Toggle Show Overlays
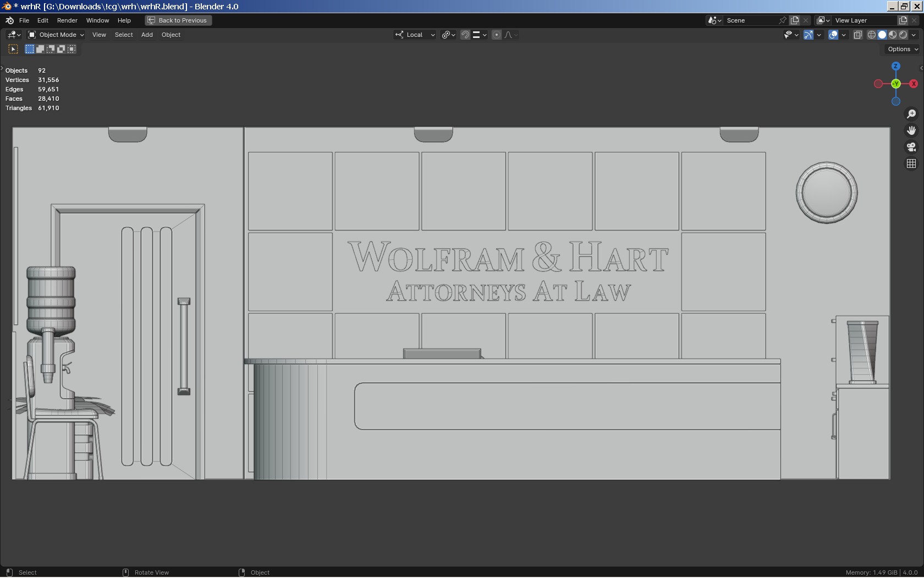 833,35
